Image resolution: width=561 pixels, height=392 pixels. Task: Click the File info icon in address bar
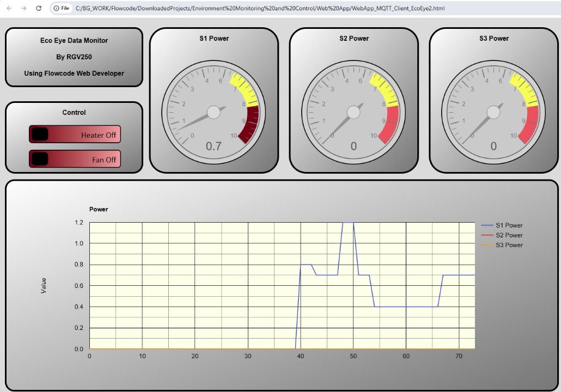point(62,8)
